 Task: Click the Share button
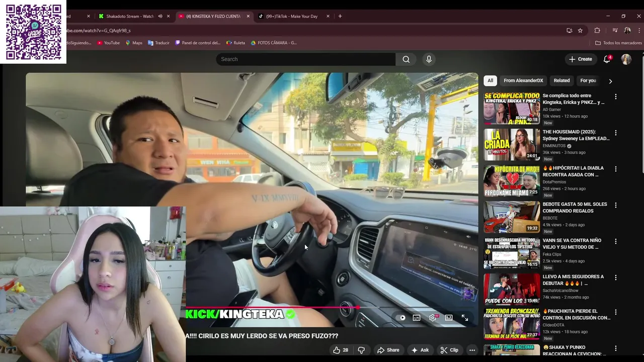[388, 350]
